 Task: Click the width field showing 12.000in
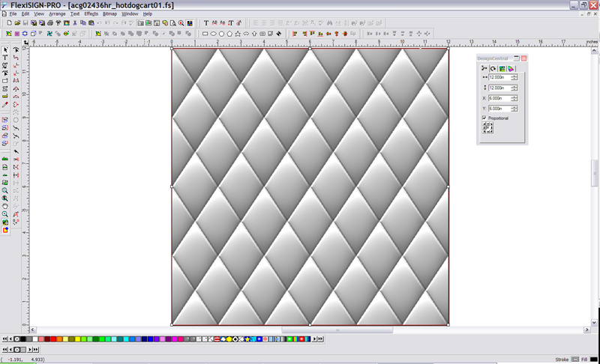(499, 78)
